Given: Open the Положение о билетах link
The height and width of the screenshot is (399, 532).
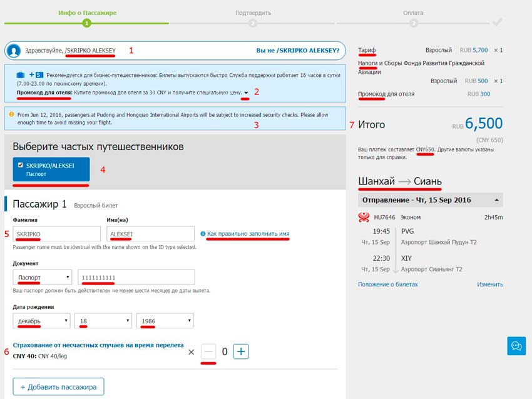Looking at the screenshot, I should pos(387,284).
